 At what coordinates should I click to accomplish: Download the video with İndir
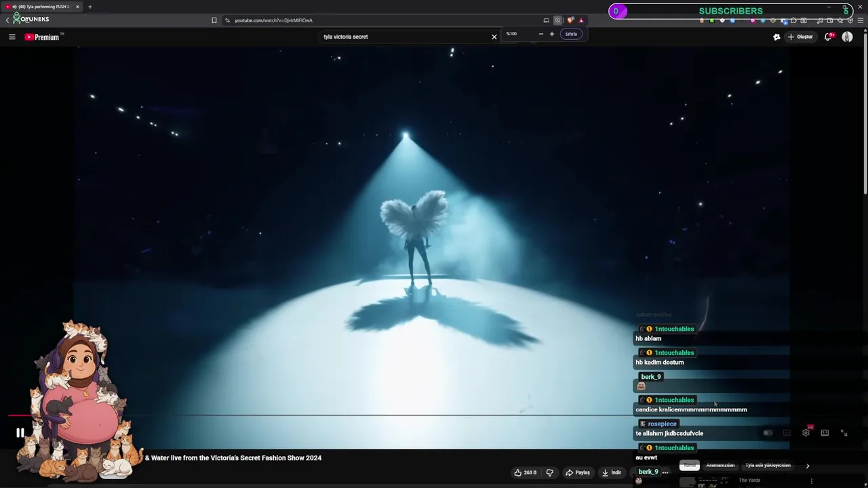pyautogui.click(x=612, y=472)
